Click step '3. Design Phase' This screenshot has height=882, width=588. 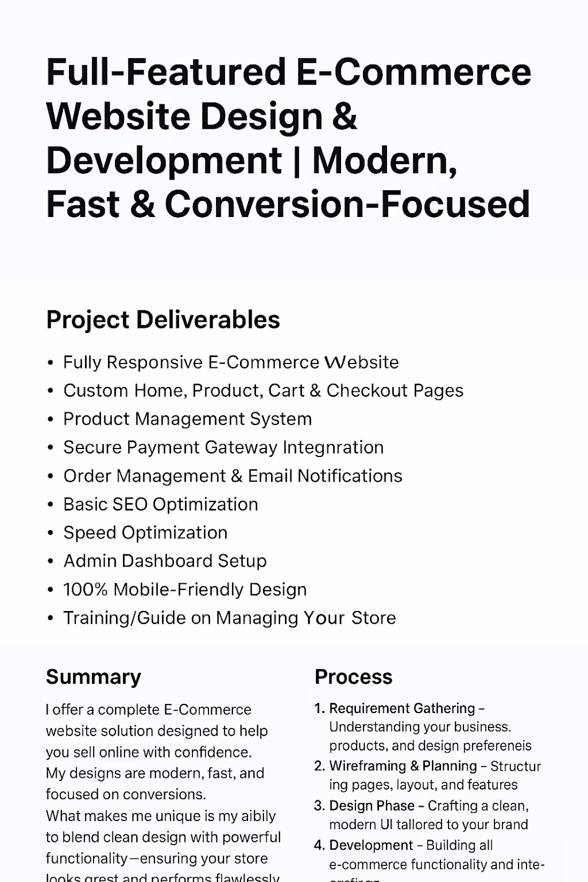tap(421, 815)
